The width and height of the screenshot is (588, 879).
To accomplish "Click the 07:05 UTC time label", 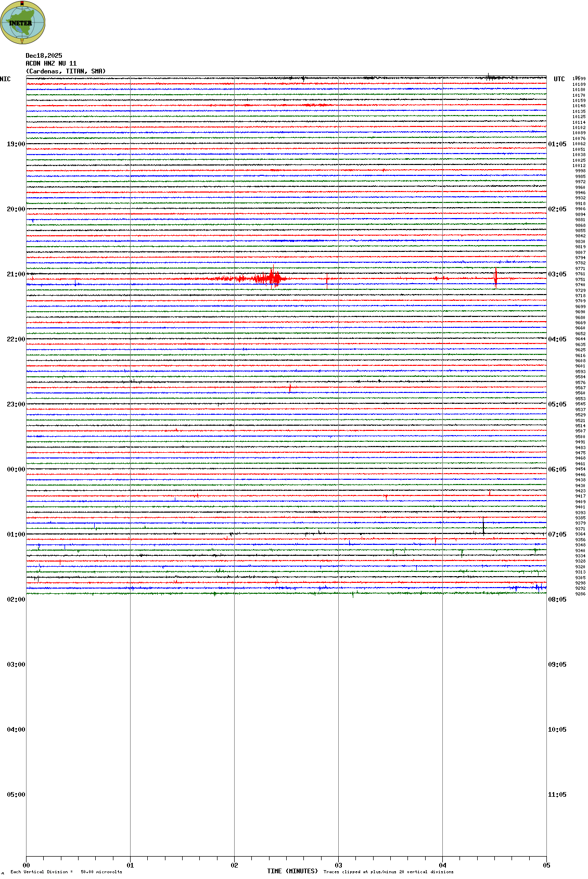I will 557,534.
